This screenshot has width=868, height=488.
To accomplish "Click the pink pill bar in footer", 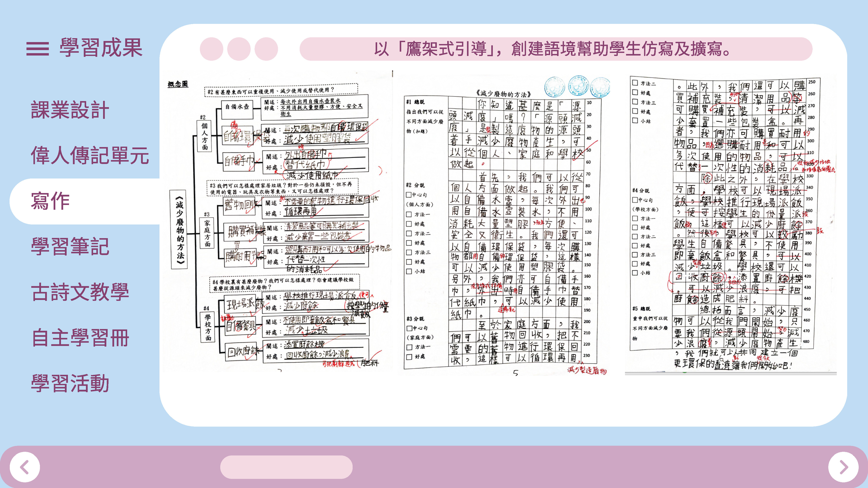I will (x=286, y=467).
